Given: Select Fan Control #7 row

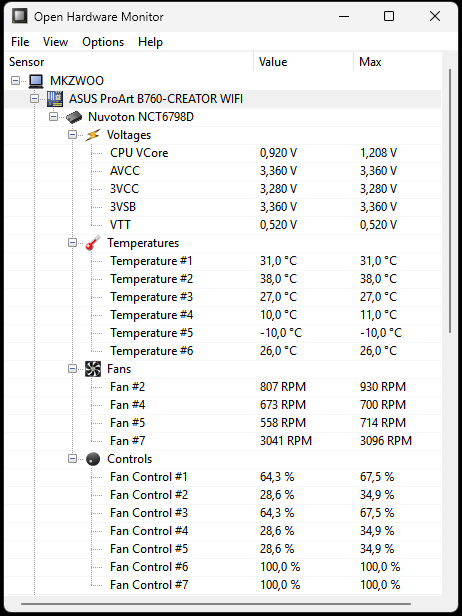Looking at the screenshot, I should point(223,585).
